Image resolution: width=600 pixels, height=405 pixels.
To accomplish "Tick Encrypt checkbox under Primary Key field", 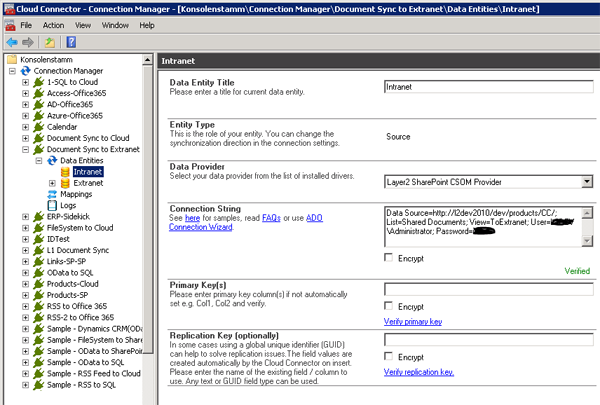I will coord(390,306).
